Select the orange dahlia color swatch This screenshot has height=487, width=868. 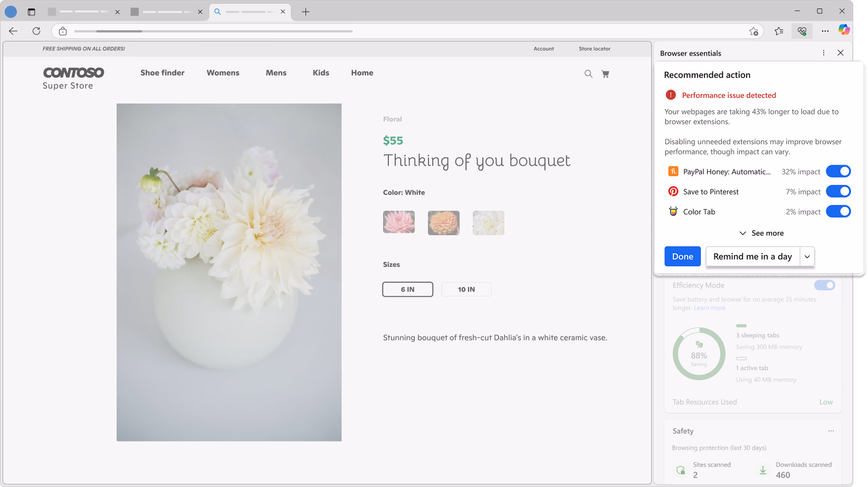click(x=443, y=223)
